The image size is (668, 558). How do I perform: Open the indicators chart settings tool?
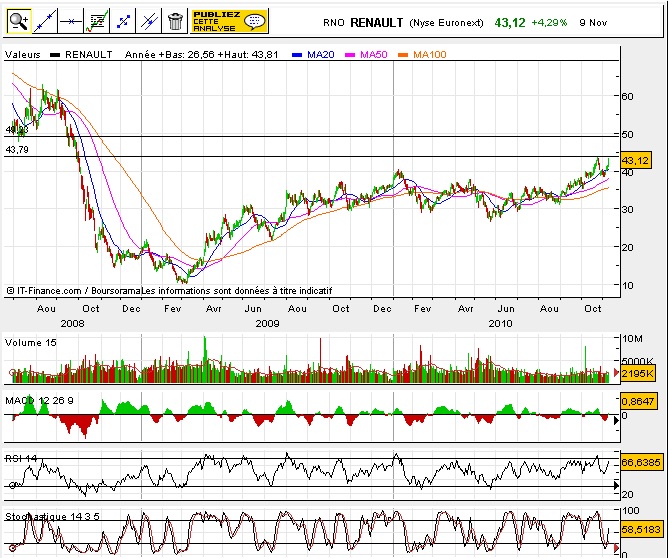click(97, 21)
